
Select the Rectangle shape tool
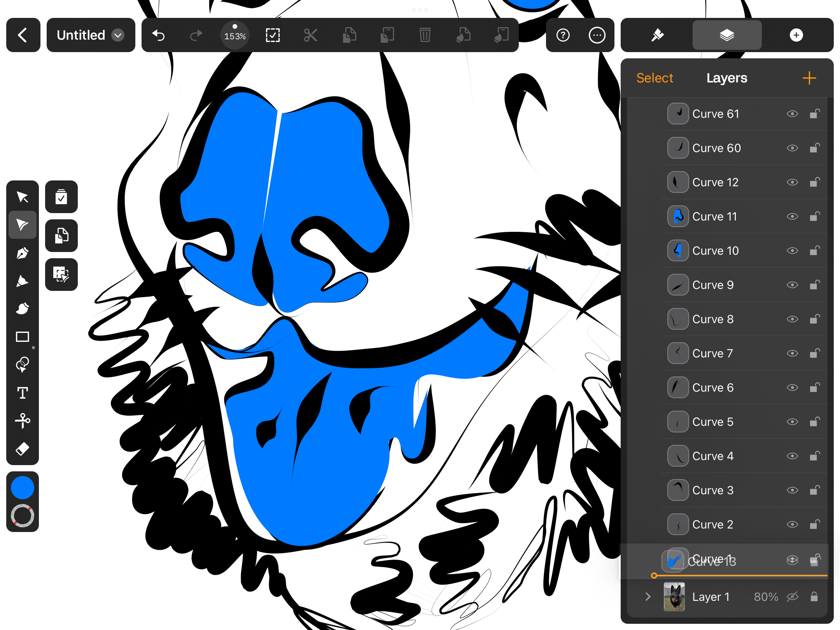tap(23, 338)
